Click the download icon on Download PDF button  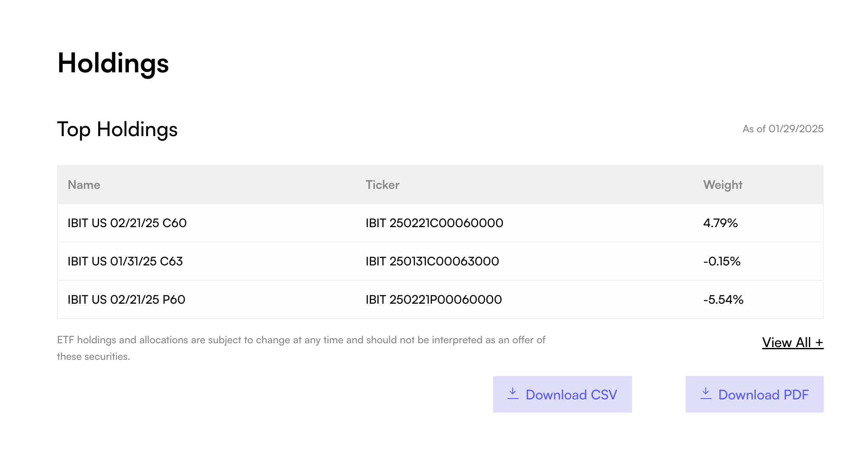(x=706, y=394)
